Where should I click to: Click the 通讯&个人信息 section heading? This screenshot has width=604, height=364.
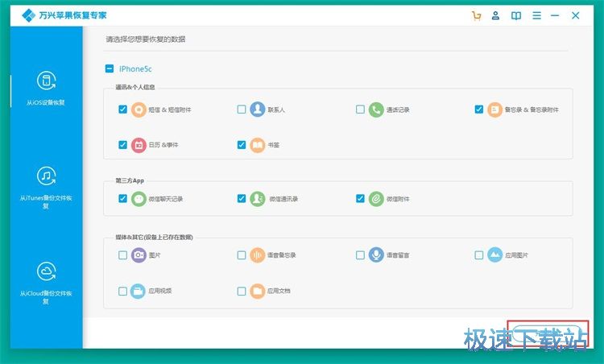135,87
